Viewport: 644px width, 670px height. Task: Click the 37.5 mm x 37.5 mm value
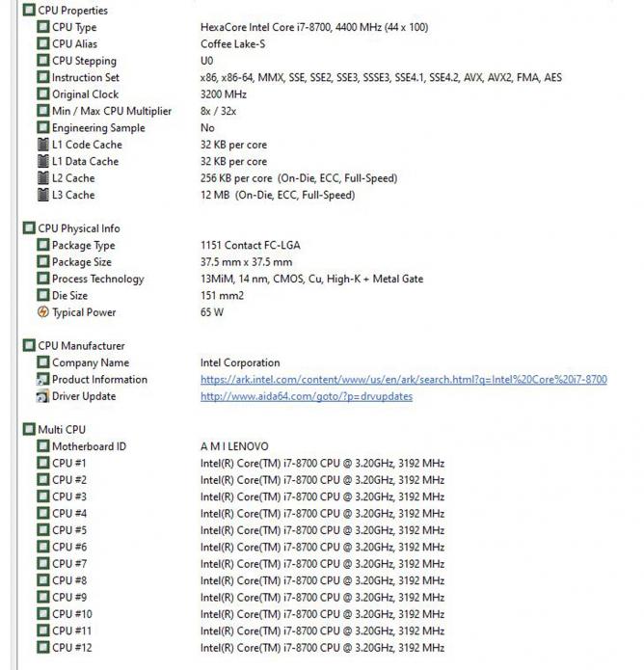coord(247,262)
